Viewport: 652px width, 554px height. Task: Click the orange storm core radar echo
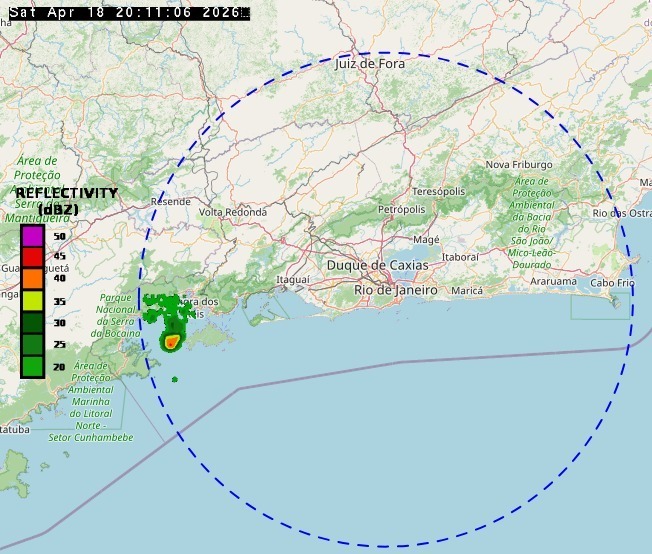point(171,343)
